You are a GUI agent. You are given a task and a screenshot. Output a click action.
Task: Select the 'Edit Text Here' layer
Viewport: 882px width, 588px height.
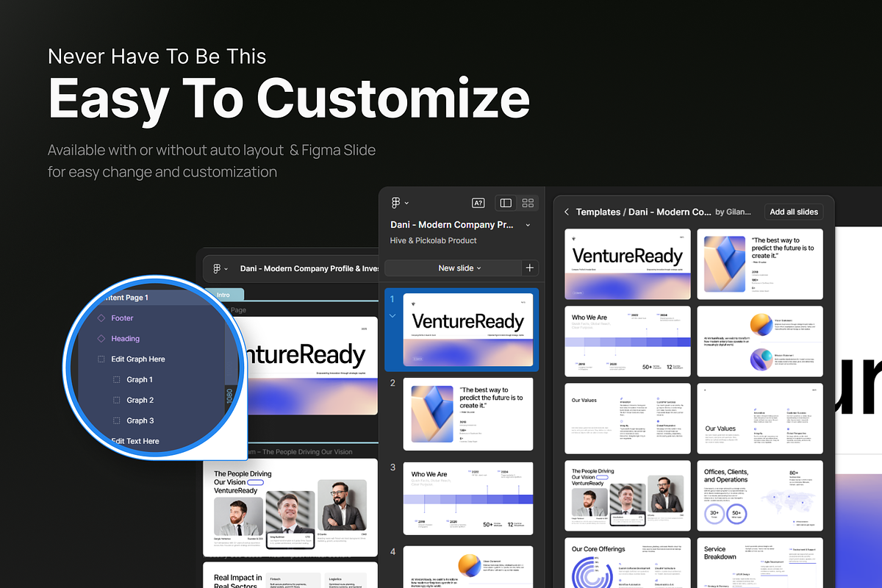[x=135, y=441]
